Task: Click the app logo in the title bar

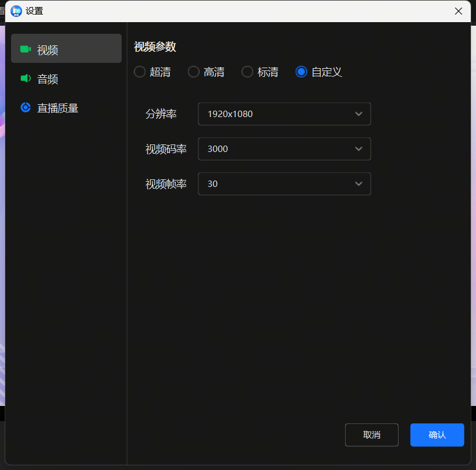Action: tap(16, 10)
